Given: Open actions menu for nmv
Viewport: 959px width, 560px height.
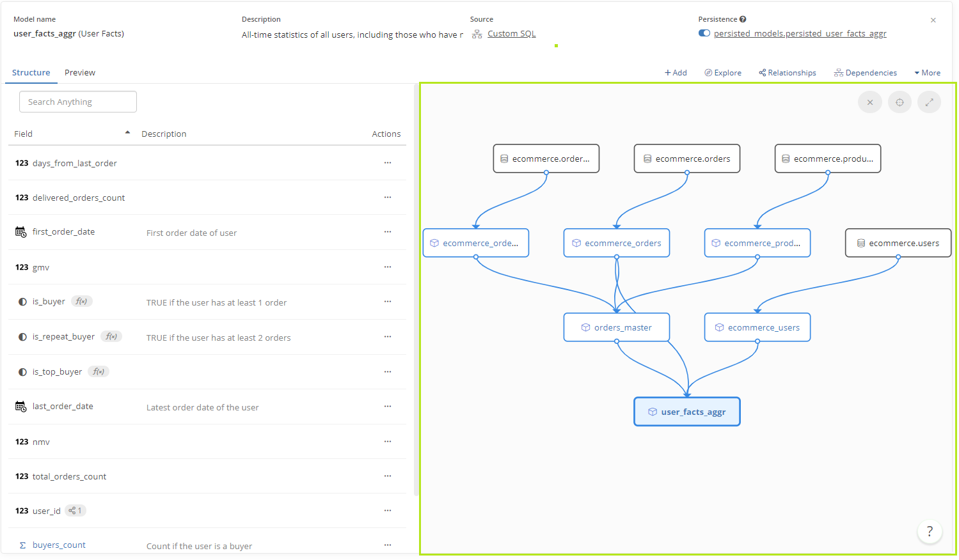Looking at the screenshot, I should [x=388, y=442].
